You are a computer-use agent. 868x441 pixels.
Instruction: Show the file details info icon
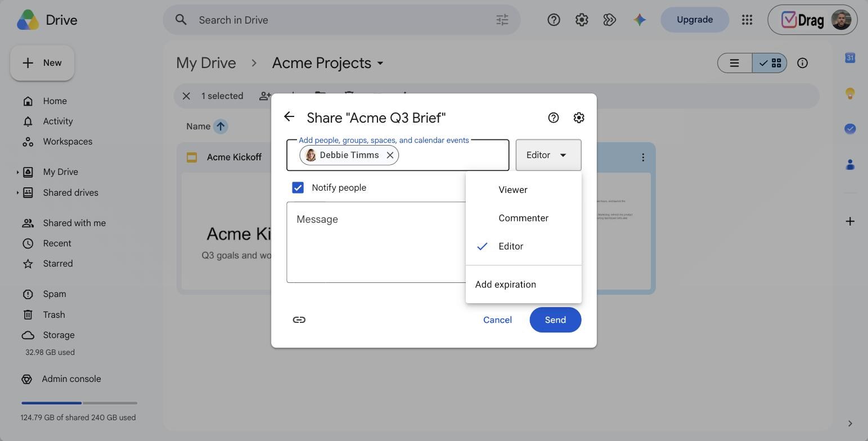tap(803, 63)
